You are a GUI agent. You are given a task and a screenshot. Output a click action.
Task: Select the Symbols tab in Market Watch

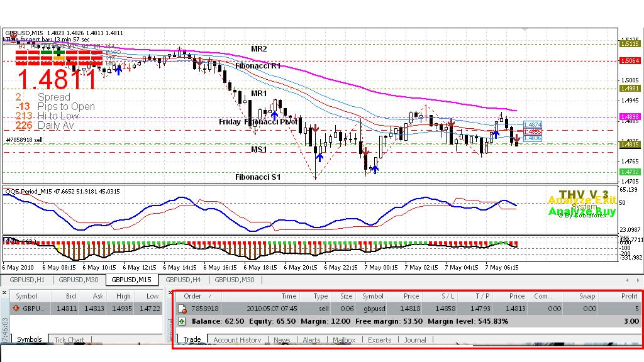point(29,339)
